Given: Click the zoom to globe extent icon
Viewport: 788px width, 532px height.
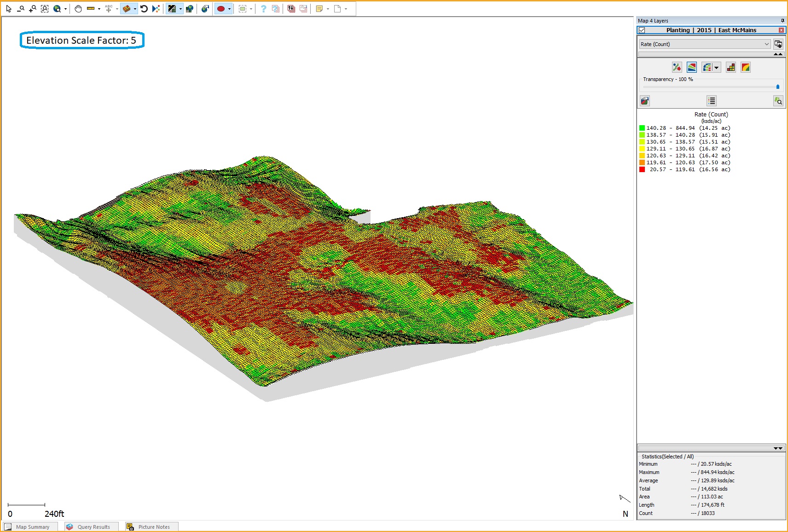Looking at the screenshot, I should click(x=57, y=9).
